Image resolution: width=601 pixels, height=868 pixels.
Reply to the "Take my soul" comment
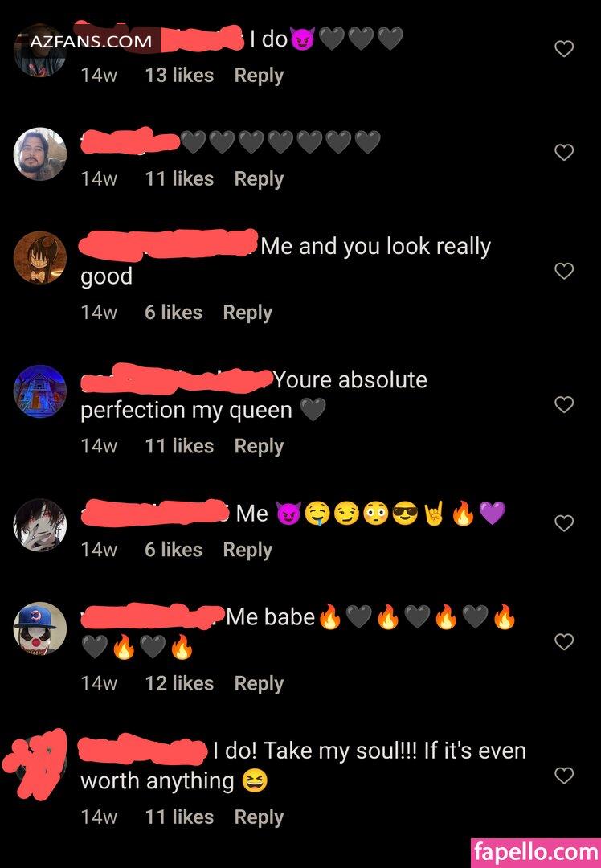pos(259,817)
